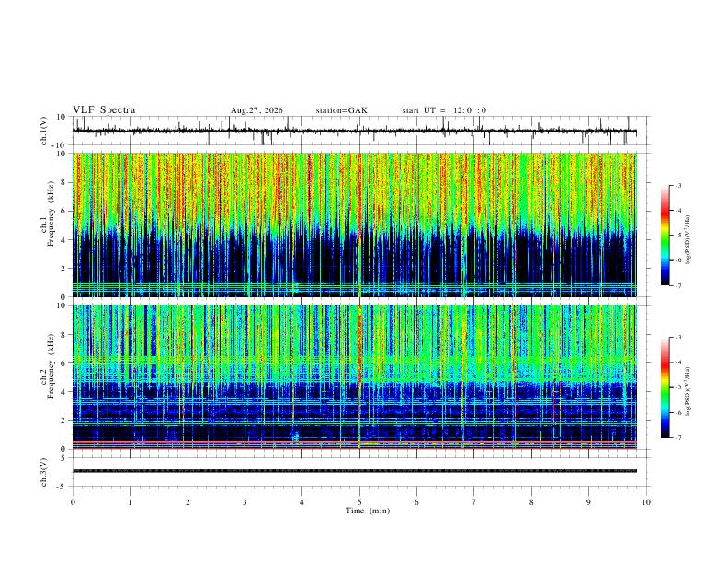This screenshot has height=563, width=728.
Task: Click the 7 minute tick label
Action: (x=474, y=502)
